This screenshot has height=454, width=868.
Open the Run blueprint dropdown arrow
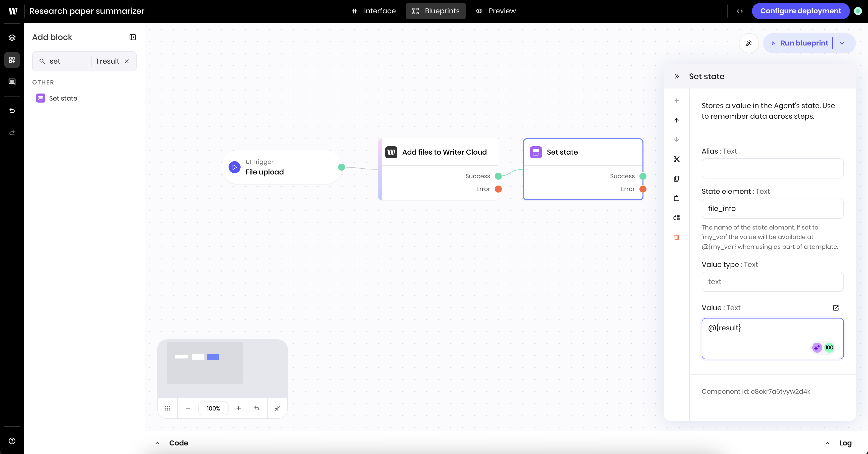pos(842,43)
